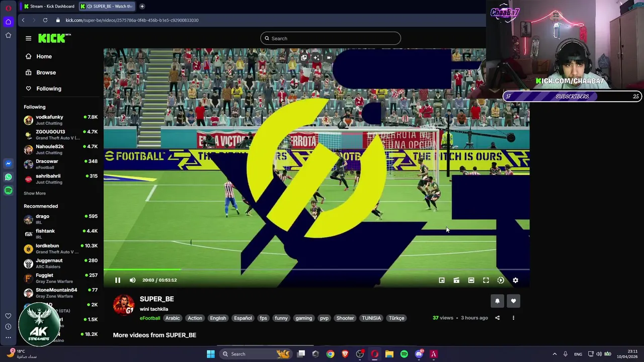
Task: Open video player settings gear
Action: coord(515,281)
